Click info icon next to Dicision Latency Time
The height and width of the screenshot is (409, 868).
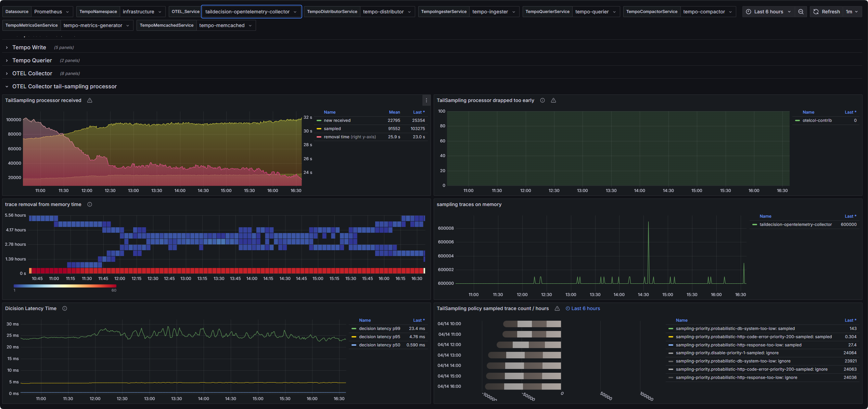[65, 308]
